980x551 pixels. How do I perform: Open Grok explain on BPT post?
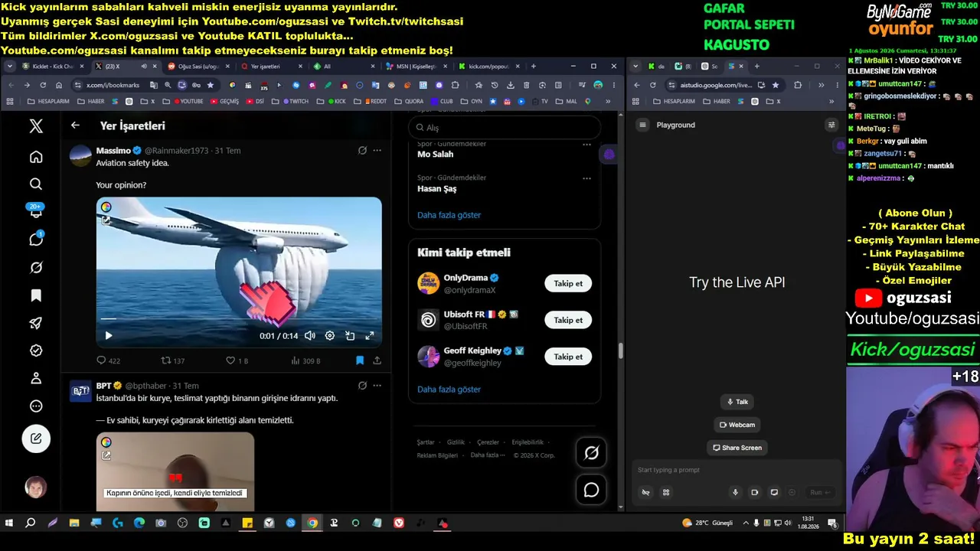362,386
